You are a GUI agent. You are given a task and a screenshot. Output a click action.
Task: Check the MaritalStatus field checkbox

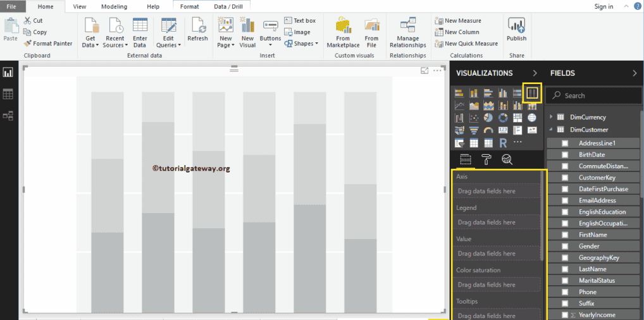[565, 281]
